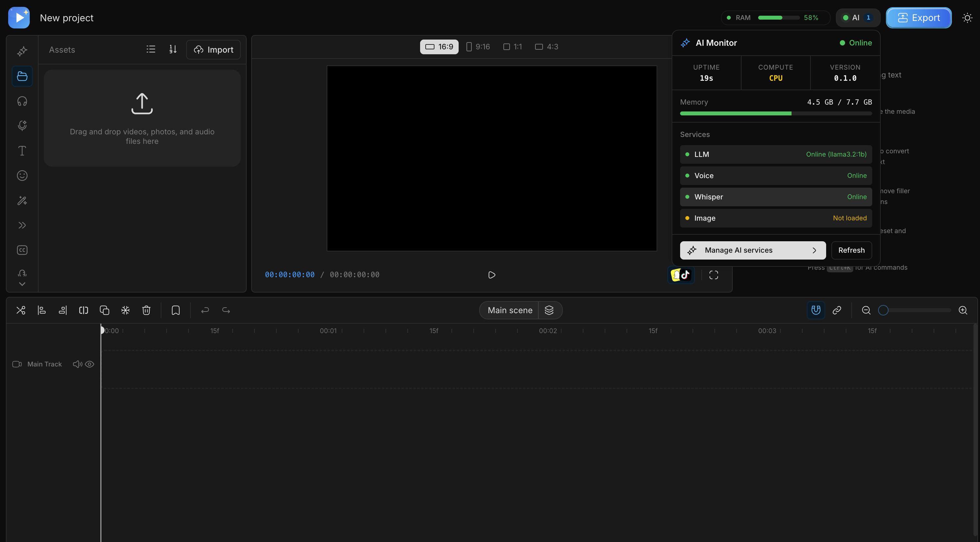Open the stickers/emoji panel
The image size is (980, 542).
[22, 176]
